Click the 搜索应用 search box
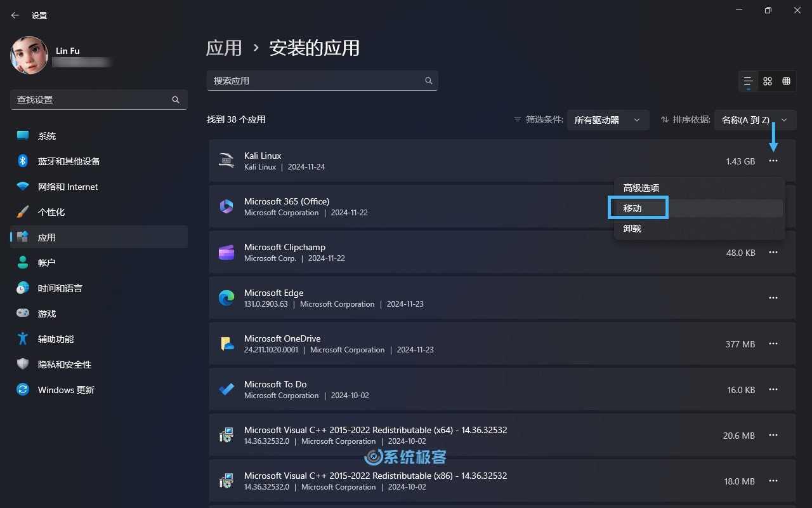The image size is (812, 508). (322, 81)
